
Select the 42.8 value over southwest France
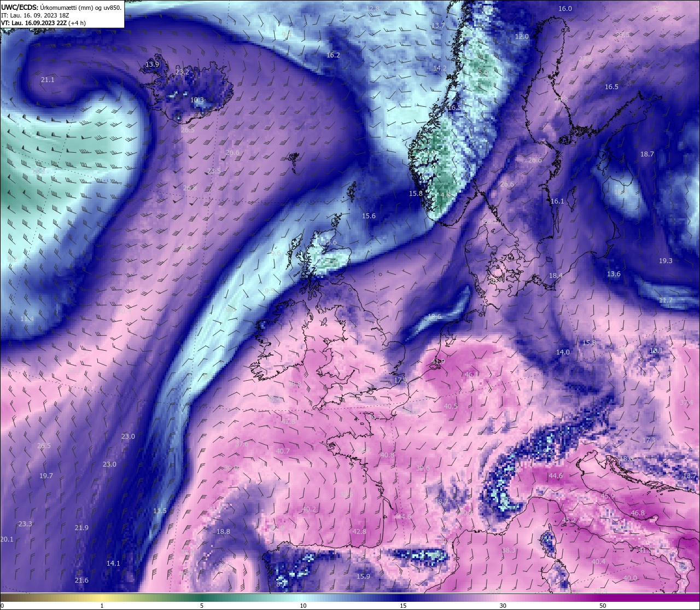point(359,532)
